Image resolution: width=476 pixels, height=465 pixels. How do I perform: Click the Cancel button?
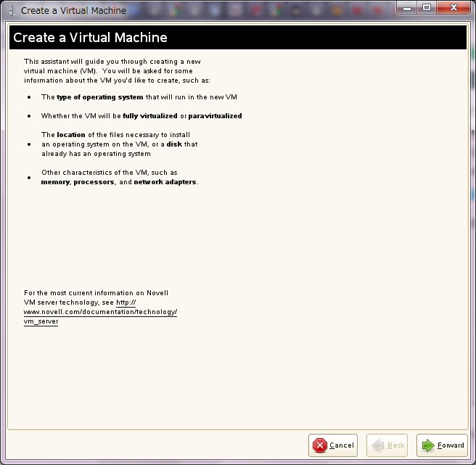[333, 445]
